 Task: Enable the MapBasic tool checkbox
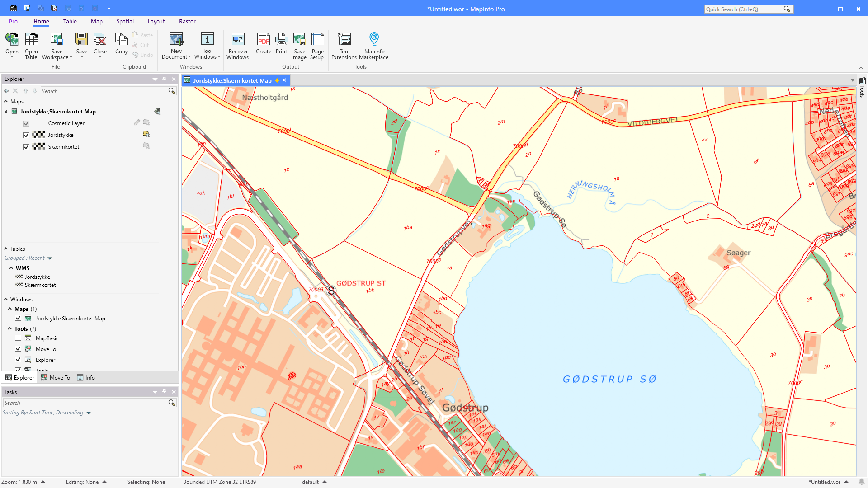coord(18,338)
